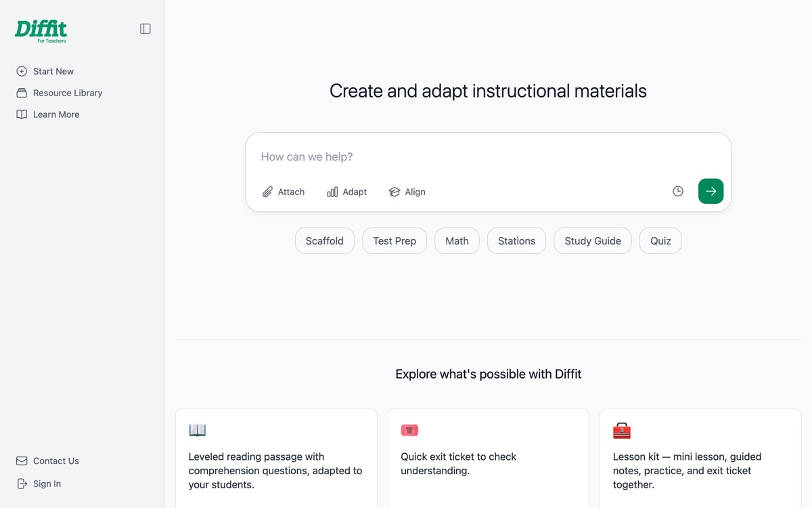Focus the 'How can we help?' input
Image resolution: width=812 pixels, height=508 pixels.
(488, 156)
